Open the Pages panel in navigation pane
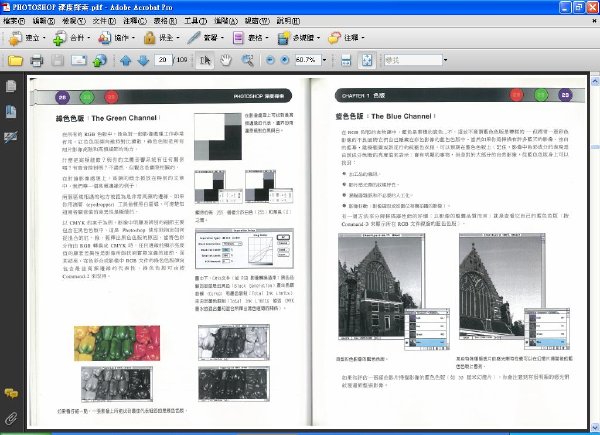 pos(11,86)
